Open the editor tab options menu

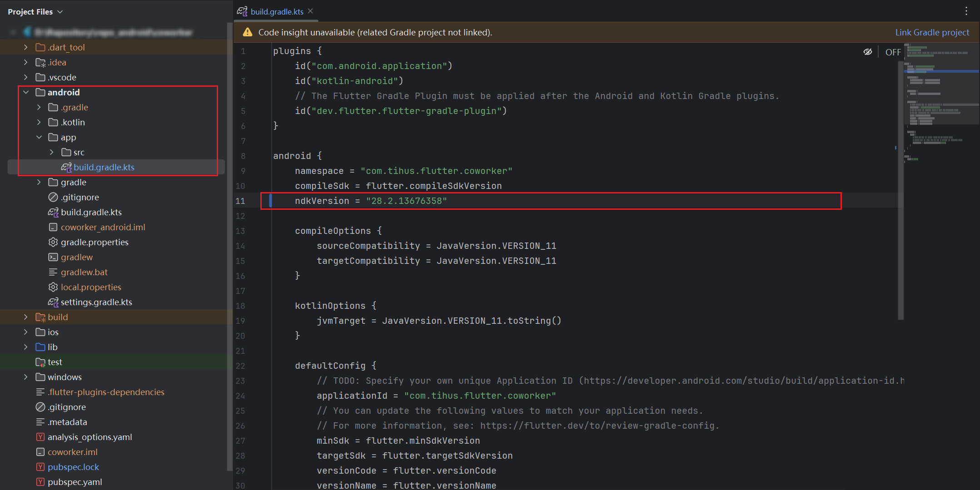point(966,11)
